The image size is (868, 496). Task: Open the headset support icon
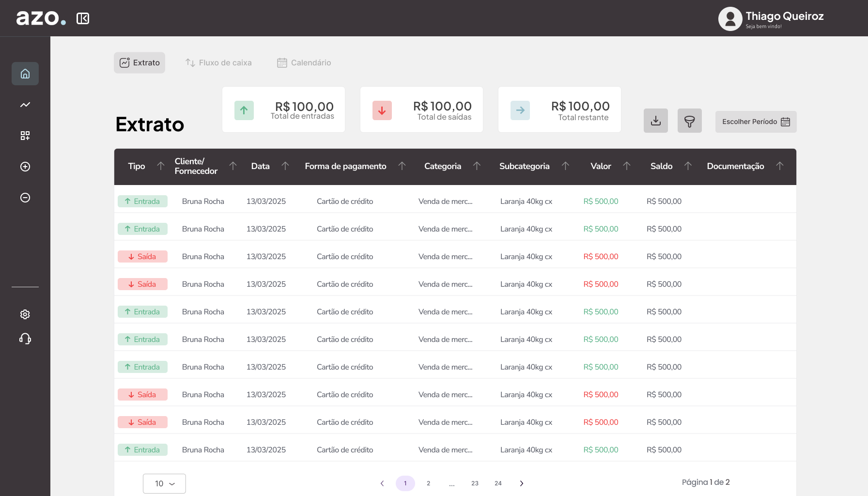25,339
